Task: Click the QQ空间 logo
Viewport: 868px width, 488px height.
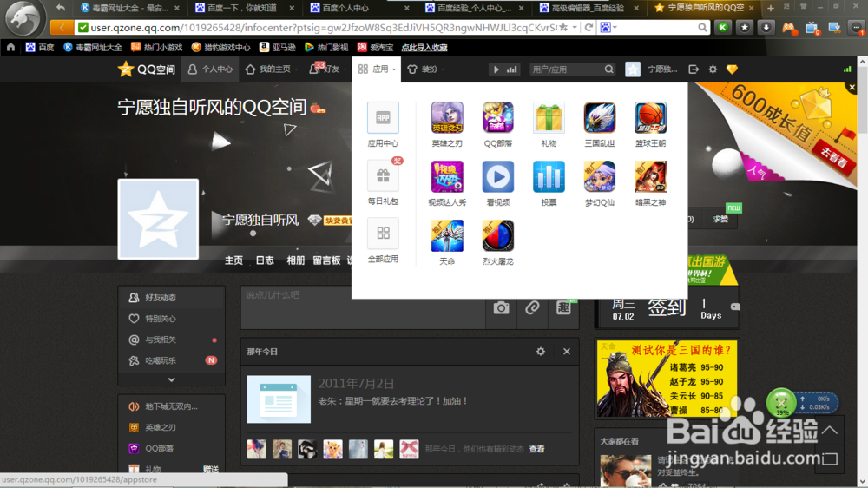Action: tap(147, 69)
